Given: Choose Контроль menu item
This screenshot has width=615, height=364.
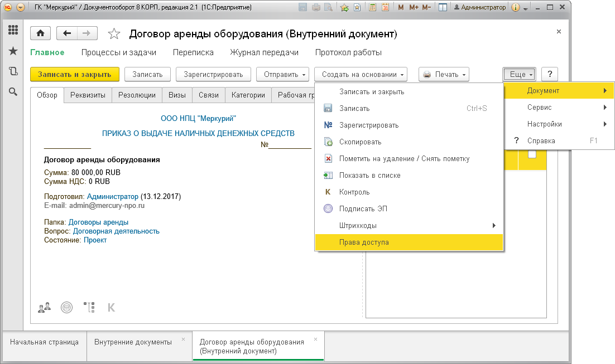Looking at the screenshot, I should click(409, 192).
